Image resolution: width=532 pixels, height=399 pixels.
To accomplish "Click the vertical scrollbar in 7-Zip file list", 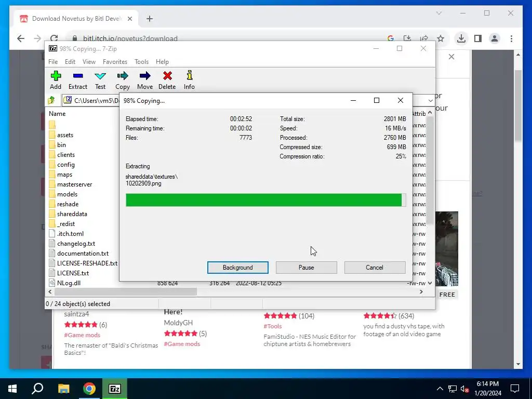I will click(430, 170).
